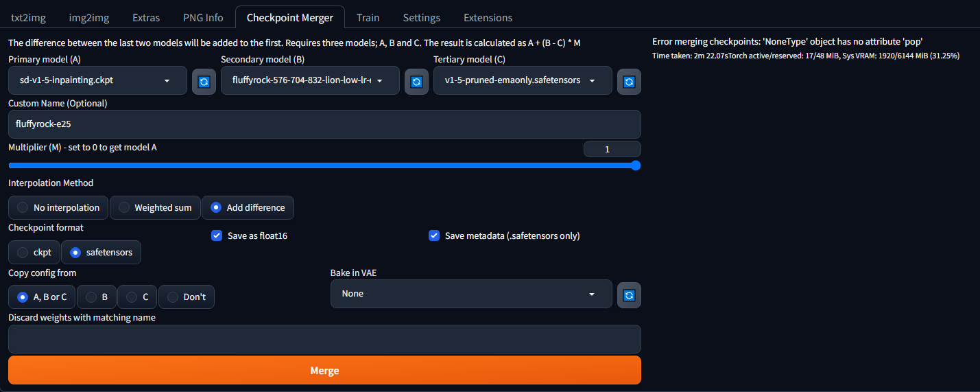980x392 pixels.
Task: Open the Primary model (A) dropdown
Action: coord(97,80)
